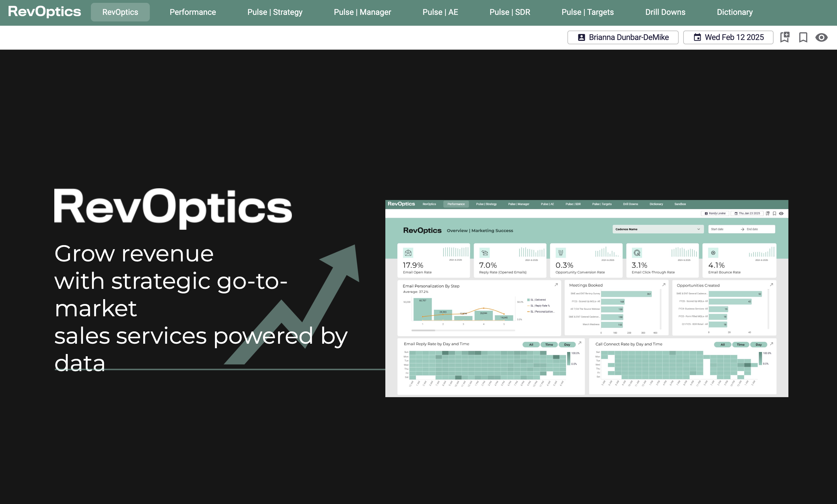Image resolution: width=837 pixels, height=504 pixels.
Task: Open the Dictionary tab
Action: [x=734, y=12]
